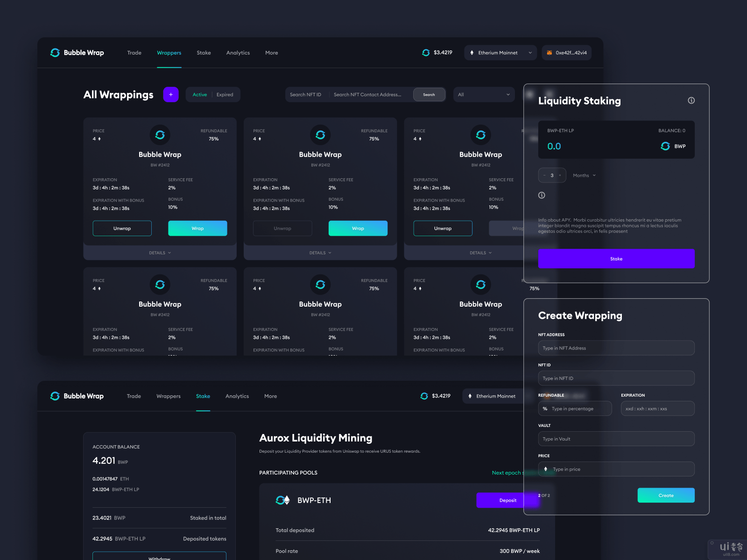This screenshot has width=747, height=560.
Task: Open the Months unit dropdown
Action: point(584,175)
